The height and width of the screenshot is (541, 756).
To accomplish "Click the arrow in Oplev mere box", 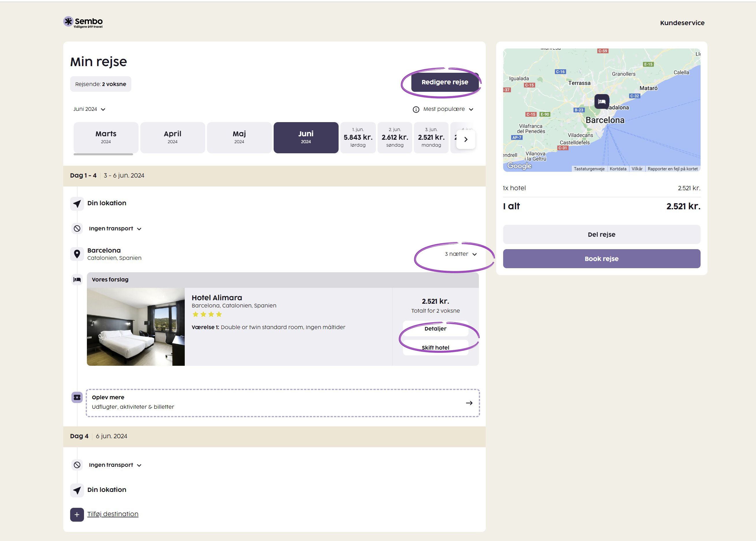I will pyautogui.click(x=469, y=403).
